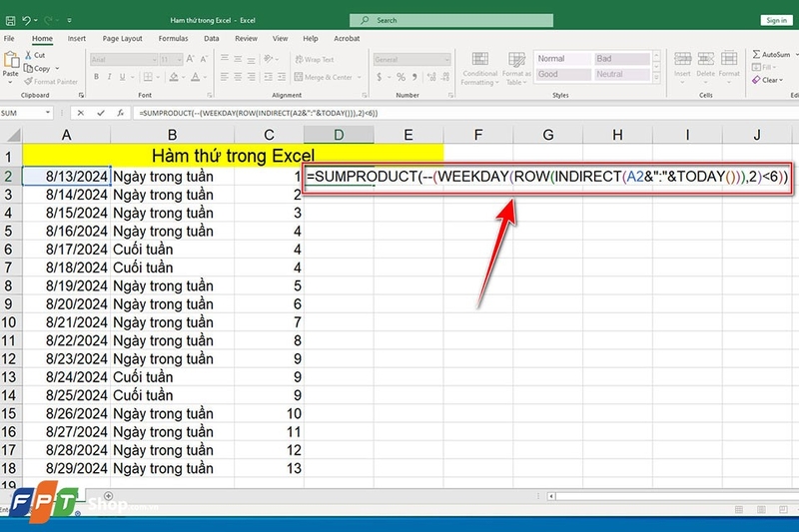Click the Format cells icon
Viewport: 799px width, 532px height.
pos(729,59)
